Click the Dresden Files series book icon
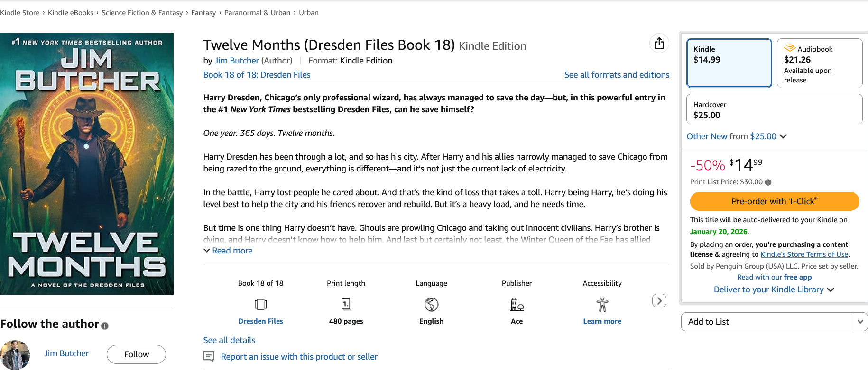The image size is (868, 370). [261, 304]
